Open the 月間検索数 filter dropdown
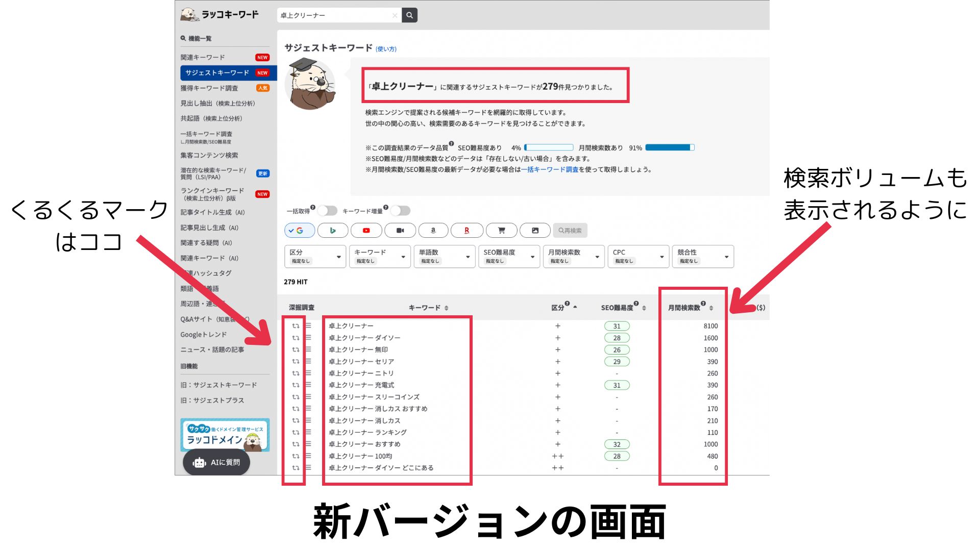This screenshot has width=980, height=551. (574, 256)
